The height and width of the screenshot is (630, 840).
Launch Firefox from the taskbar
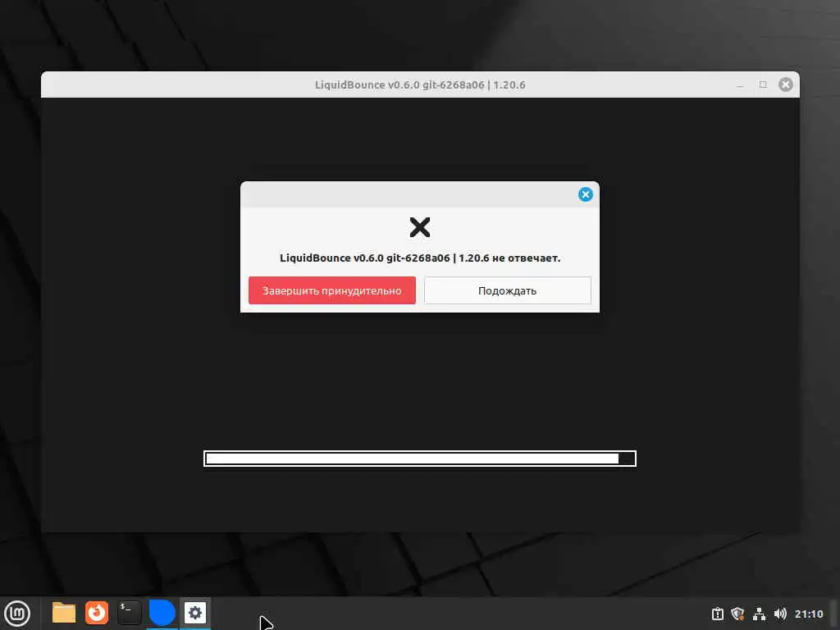point(97,613)
